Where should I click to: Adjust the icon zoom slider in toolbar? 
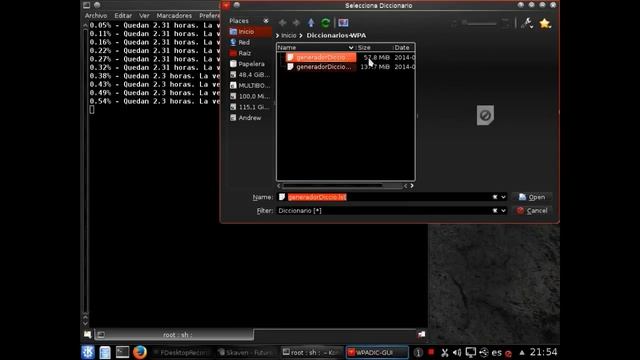pyautogui.click(x=480, y=23)
